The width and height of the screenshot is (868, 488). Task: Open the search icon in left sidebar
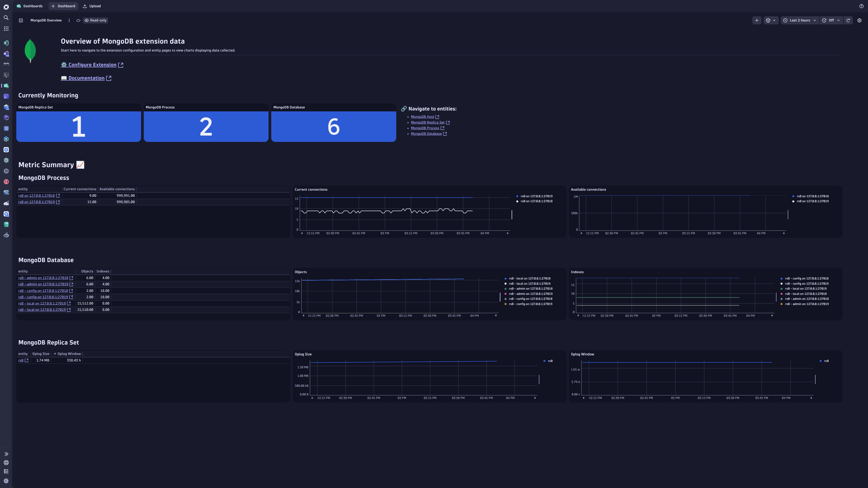[x=6, y=18]
